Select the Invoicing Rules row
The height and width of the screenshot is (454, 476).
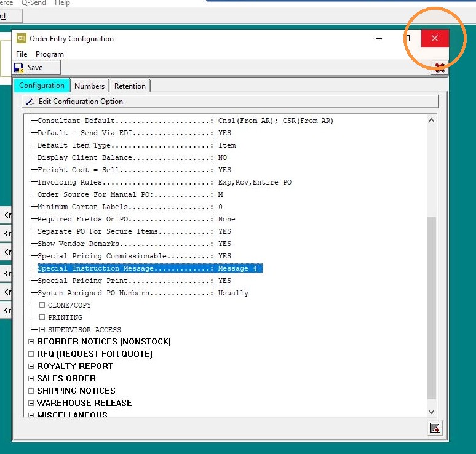point(165,182)
